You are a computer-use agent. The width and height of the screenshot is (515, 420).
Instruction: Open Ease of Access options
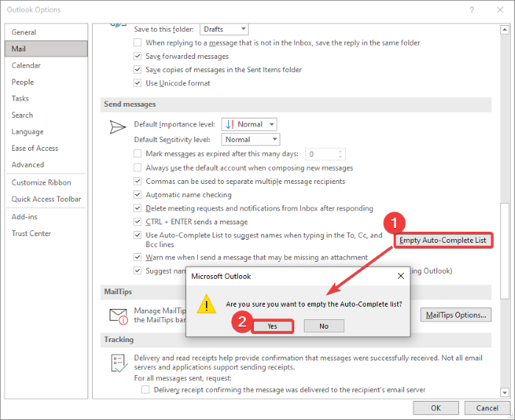[x=46, y=148]
